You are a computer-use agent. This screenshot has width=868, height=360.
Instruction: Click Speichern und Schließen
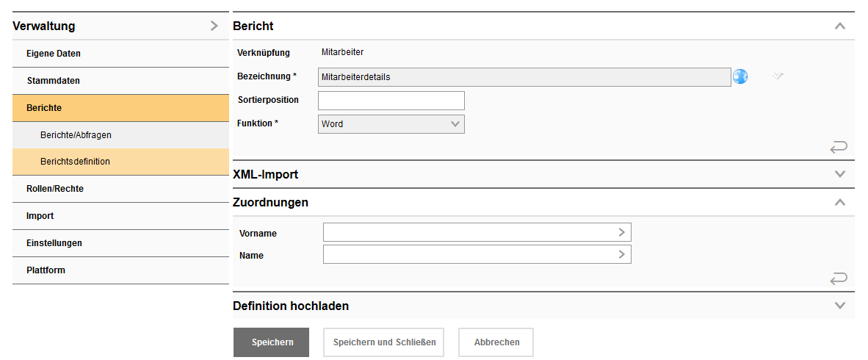[384, 342]
